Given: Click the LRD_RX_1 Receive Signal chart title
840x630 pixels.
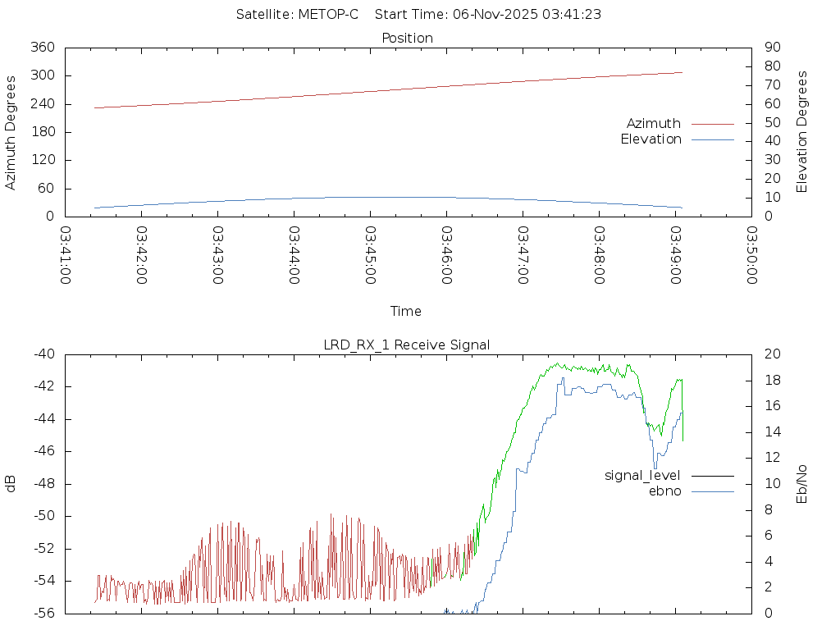Looking at the screenshot, I should 407,345.
